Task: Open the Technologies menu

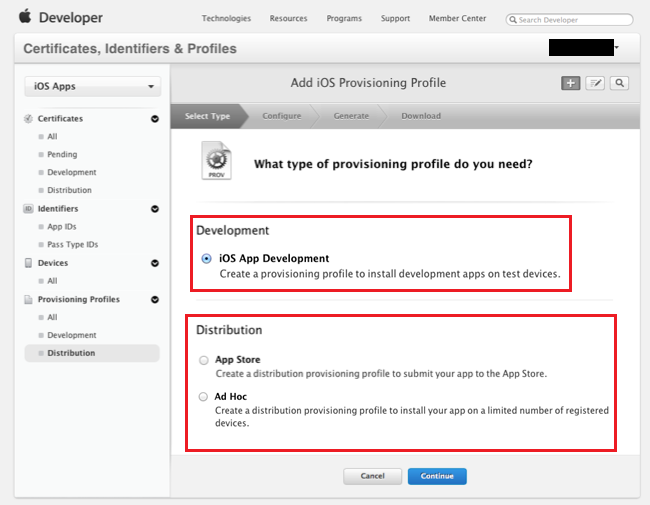Action: tap(226, 18)
